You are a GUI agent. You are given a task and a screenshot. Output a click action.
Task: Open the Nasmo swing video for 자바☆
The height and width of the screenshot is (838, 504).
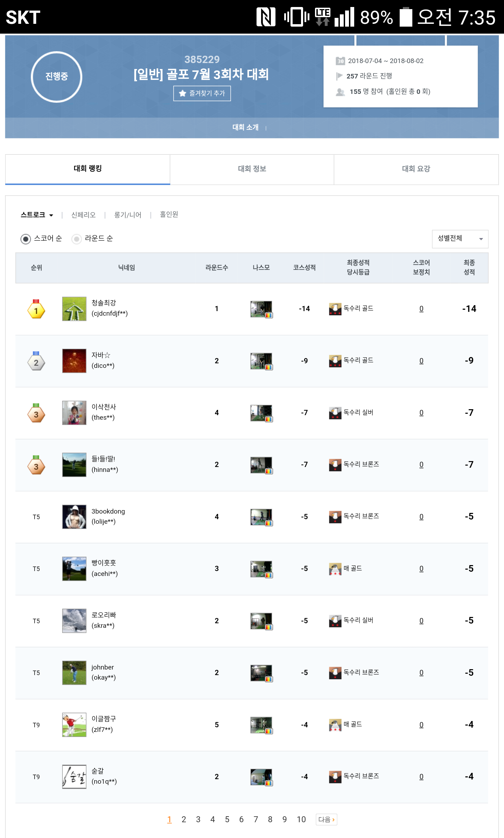[x=261, y=361]
